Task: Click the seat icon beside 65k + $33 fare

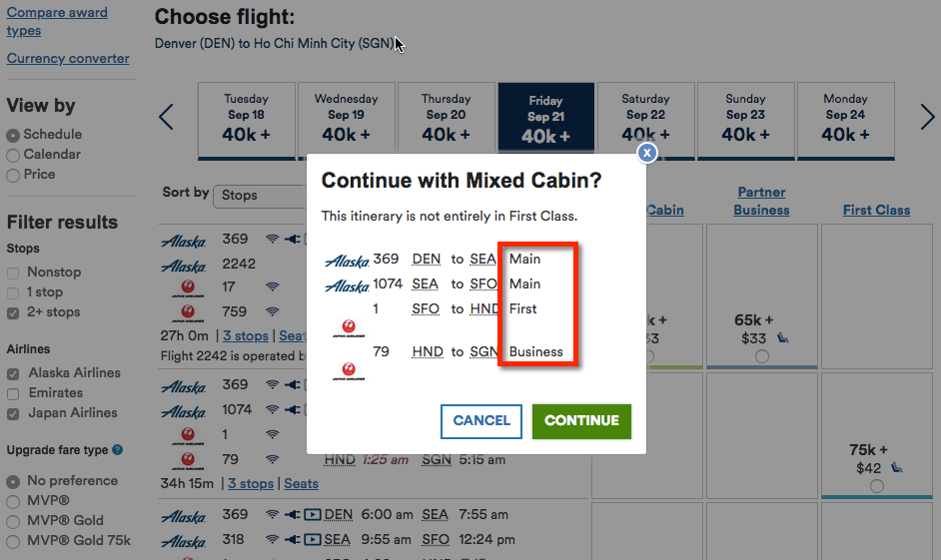Action: click(x=782, y=338)
